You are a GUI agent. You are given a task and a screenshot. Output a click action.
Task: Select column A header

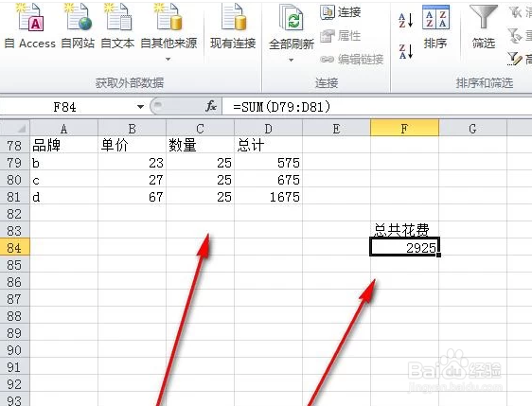63,129
